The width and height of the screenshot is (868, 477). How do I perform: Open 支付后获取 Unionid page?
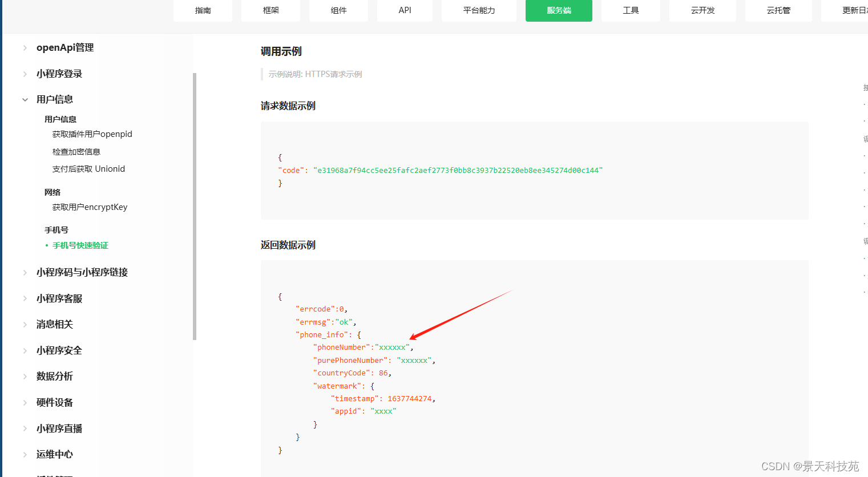click(88, 169)
